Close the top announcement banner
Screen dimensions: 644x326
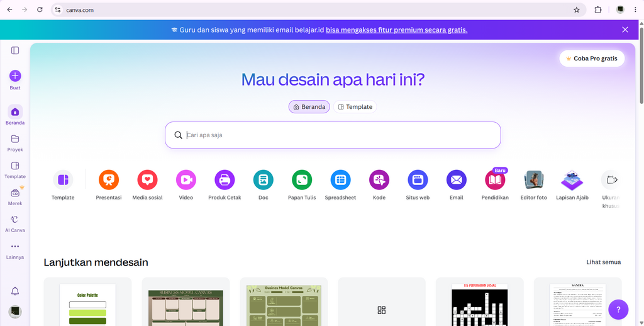click(x=625, y=30)
